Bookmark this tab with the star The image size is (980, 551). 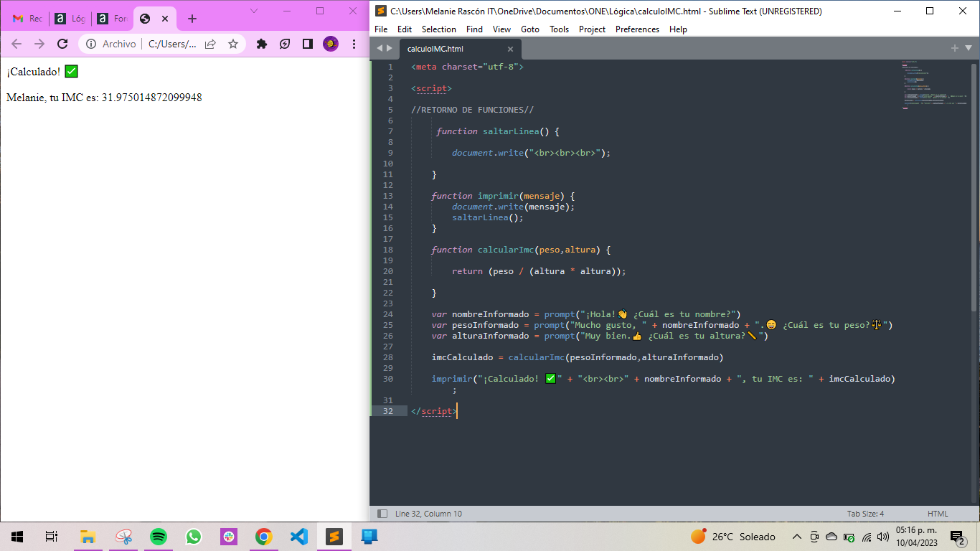point(233,44)
